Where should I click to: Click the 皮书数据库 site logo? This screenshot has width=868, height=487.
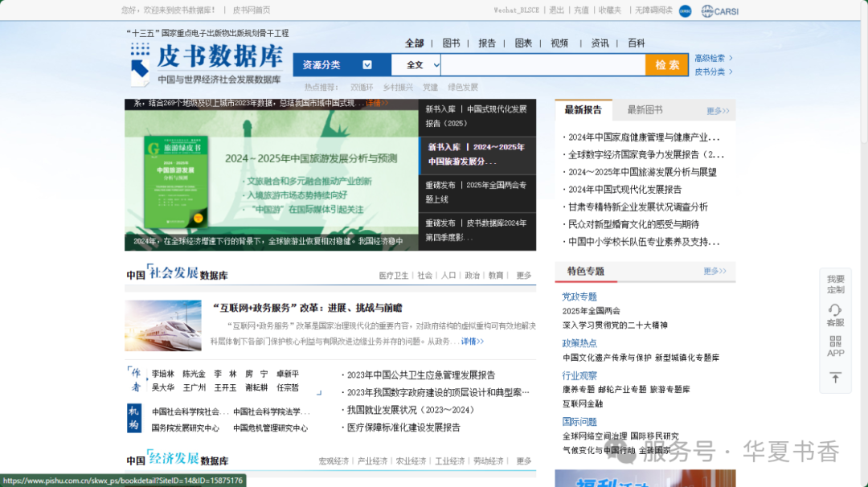[x=207, y=63]
